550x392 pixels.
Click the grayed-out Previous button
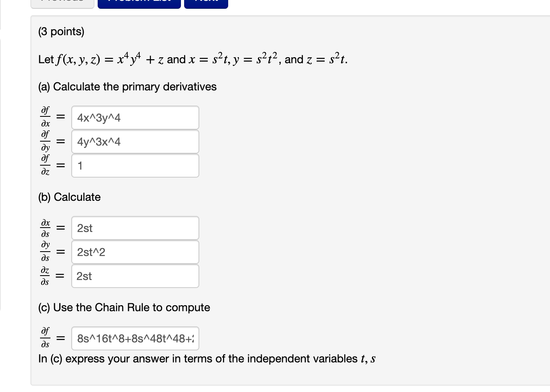62,3
